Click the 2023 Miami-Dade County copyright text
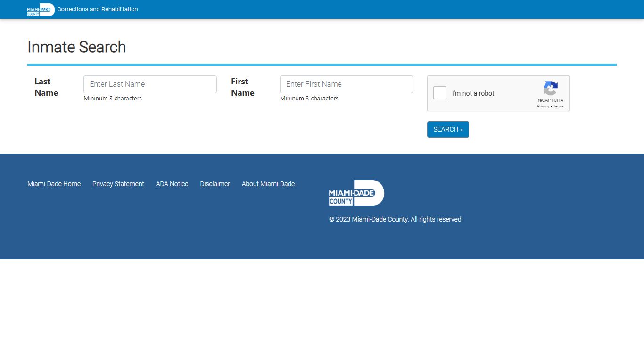 coord(396,219)
